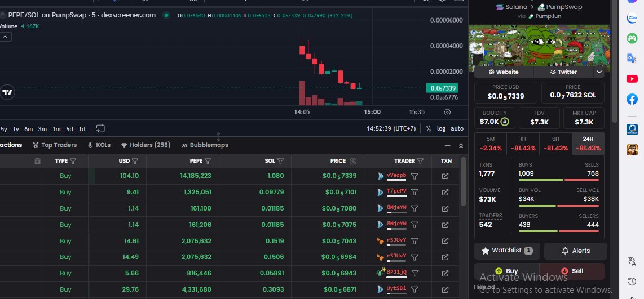
Task: Toggle the PRICE column currency icon
Action: tap(353, 161)
